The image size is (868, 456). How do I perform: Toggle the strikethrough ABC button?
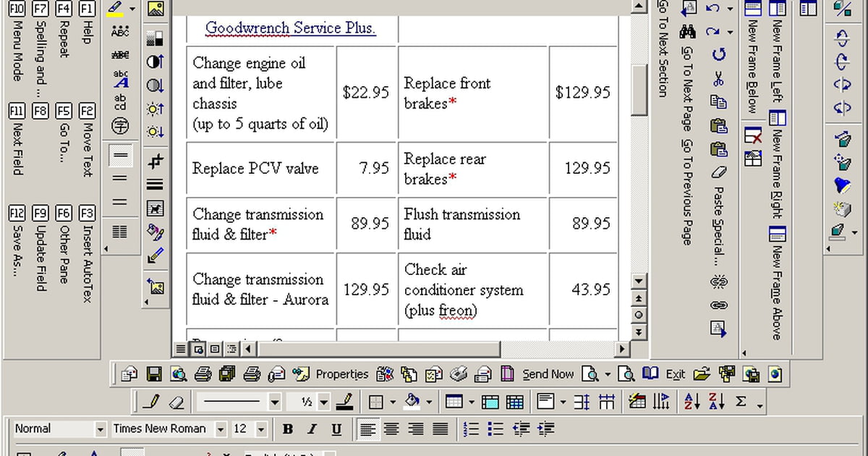(120, 55)
